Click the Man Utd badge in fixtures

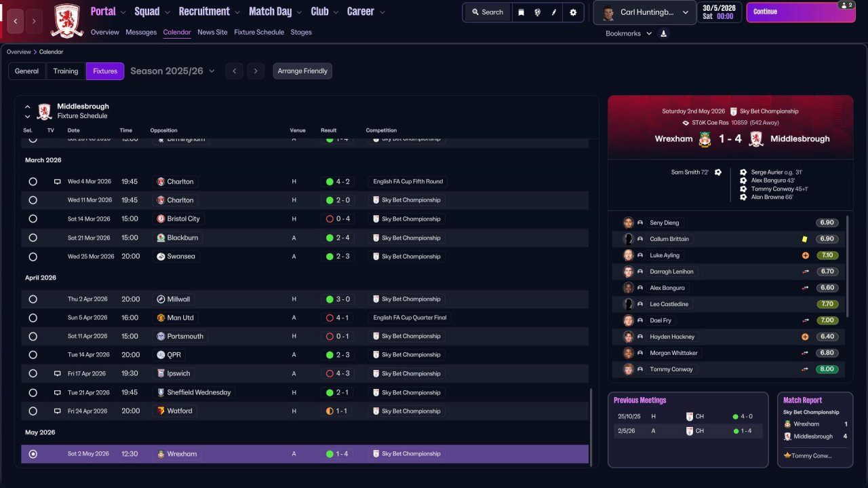click(x=161, y=318)
